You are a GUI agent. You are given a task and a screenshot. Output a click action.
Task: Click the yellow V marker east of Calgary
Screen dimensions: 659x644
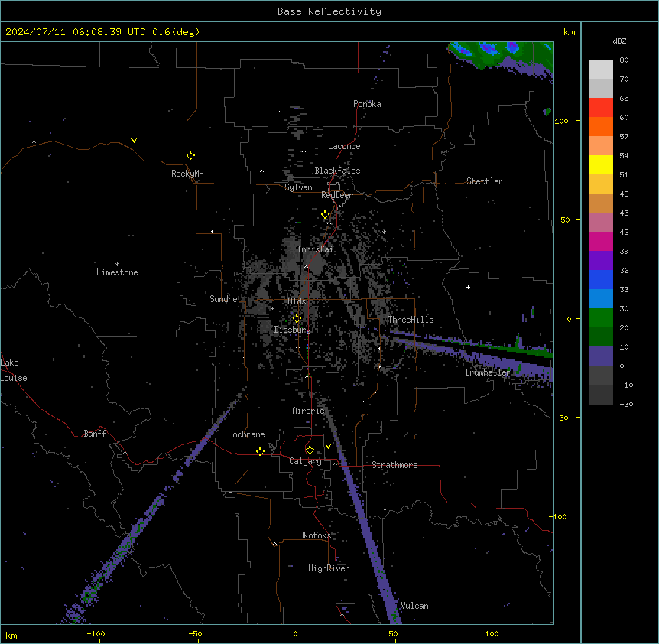[328, 447]
